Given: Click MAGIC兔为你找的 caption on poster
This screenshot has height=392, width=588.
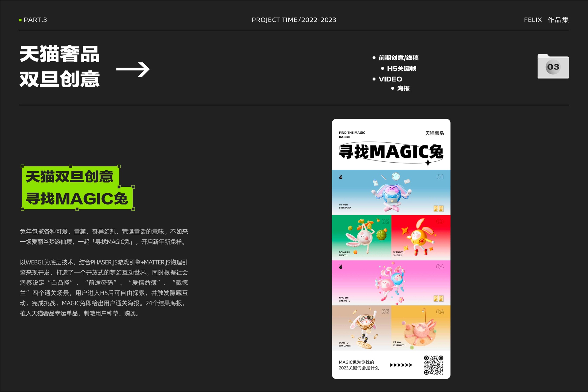Looking at the screenshot, I should (x=356, y=362).
